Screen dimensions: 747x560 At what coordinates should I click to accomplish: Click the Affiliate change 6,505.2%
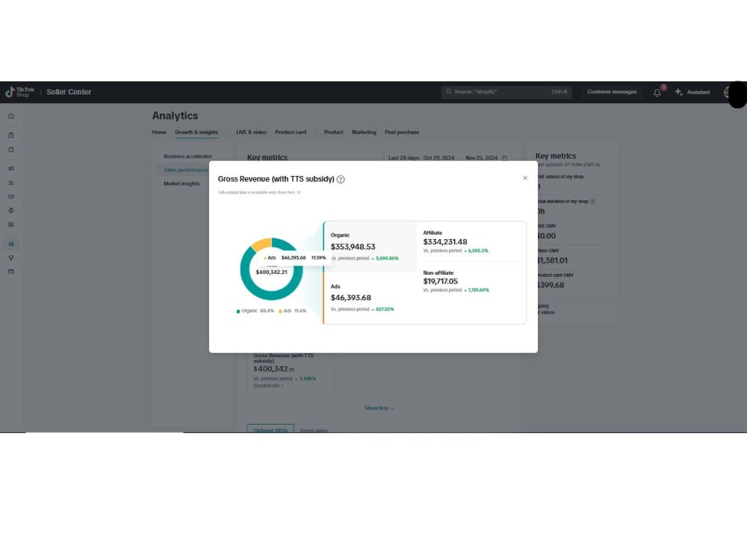point(478,251)
